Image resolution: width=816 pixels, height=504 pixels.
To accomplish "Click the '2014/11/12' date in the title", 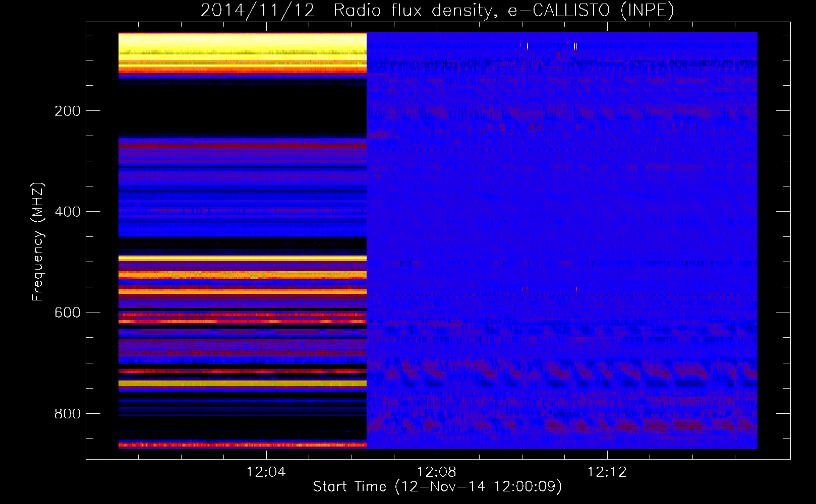I will [258, 10].
